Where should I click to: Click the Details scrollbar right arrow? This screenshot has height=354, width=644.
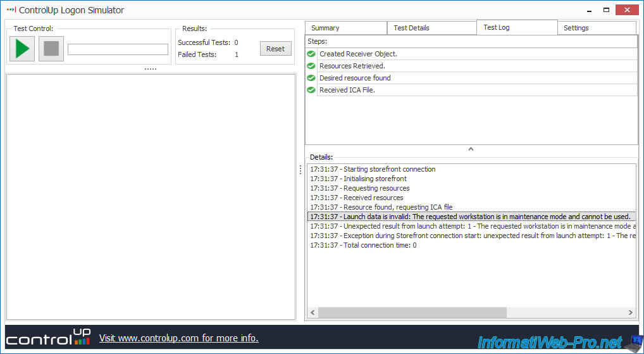point(631,313)
